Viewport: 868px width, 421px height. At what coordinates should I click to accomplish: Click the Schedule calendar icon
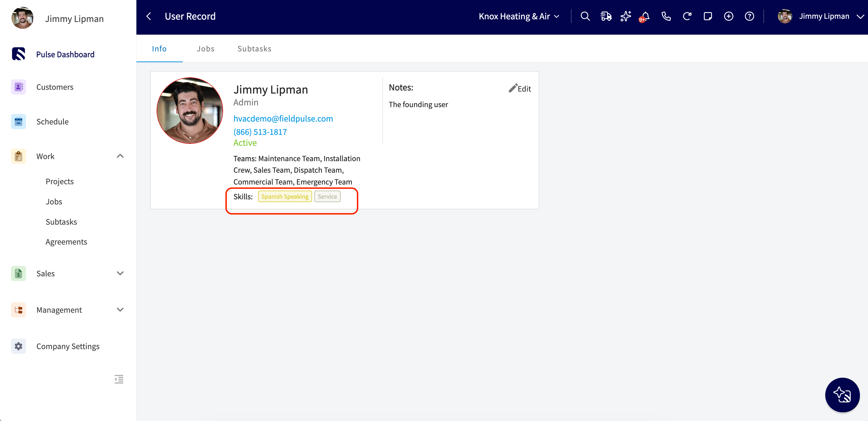(18, 122)
